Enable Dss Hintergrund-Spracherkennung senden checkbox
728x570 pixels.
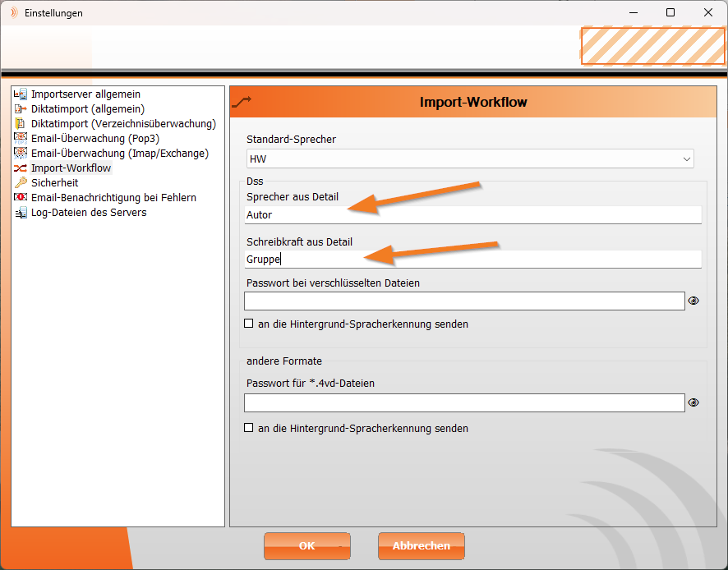[x=249, y=324]
